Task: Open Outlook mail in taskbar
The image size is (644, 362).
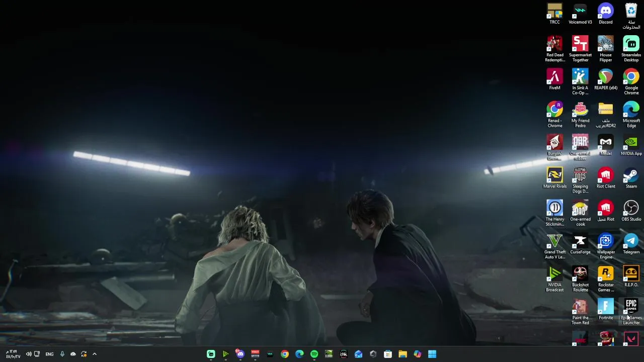Action: (358, 354)
